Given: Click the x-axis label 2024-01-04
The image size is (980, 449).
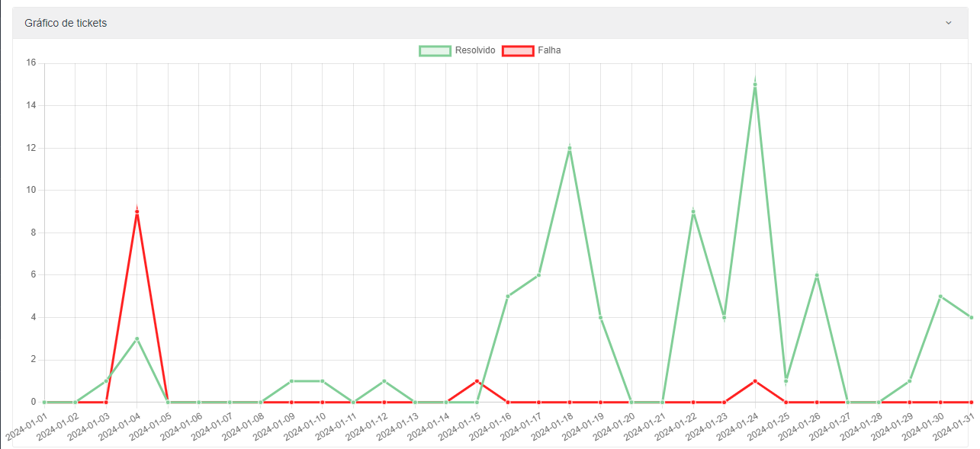Looking at the screenshot, I should [120, 425].
